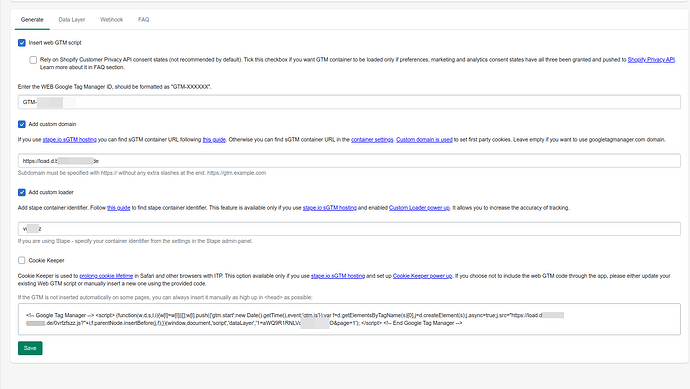Open the Custom Loader power up link
690x389 pixels.
pos(419,208)
